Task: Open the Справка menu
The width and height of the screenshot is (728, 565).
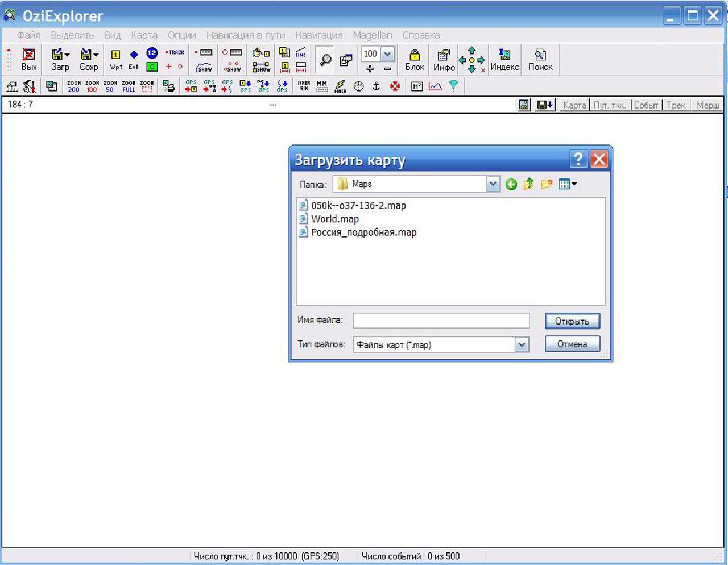Action: (x=421, y=35)
